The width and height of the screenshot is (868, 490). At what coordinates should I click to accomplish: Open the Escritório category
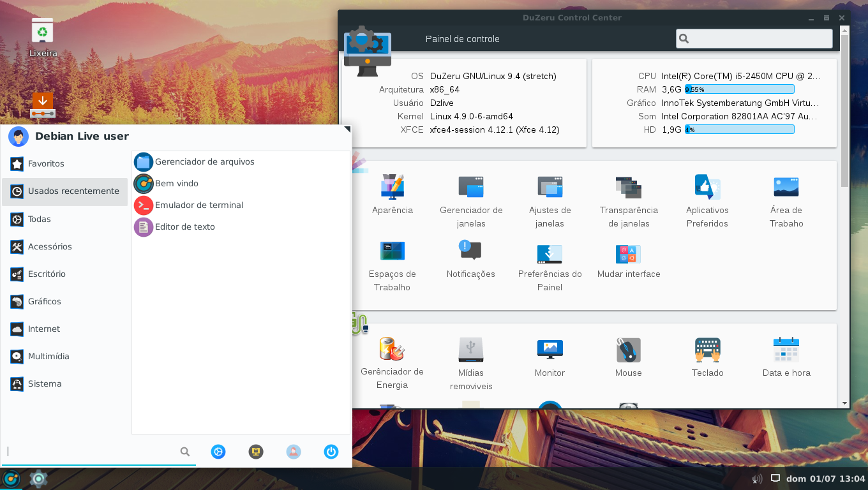pyautogui.click(x=65, y=274)
